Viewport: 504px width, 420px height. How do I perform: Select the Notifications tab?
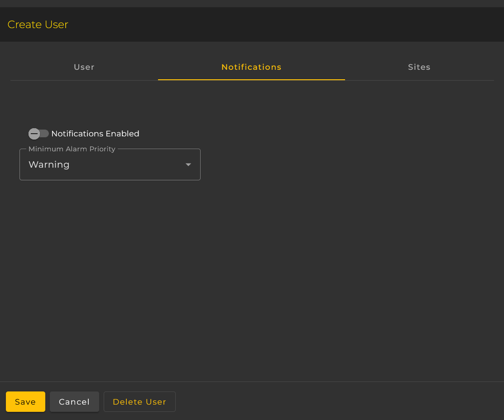[251, 67]
